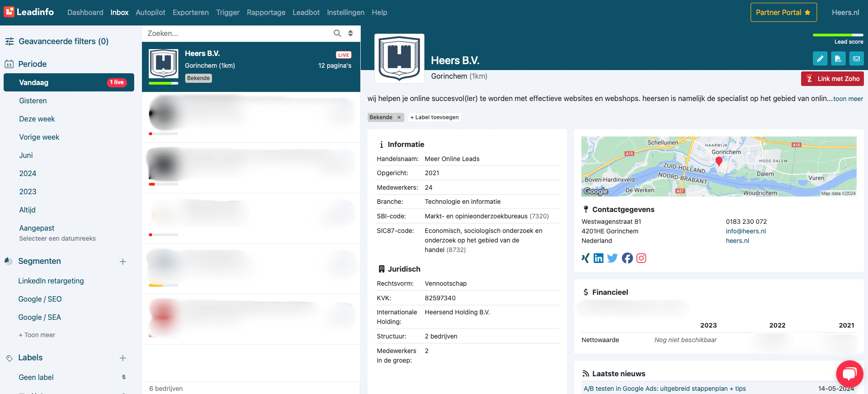This screenshot has height=394, width=868.
Task: Click the Leadinfo logo
Action: 29,12
